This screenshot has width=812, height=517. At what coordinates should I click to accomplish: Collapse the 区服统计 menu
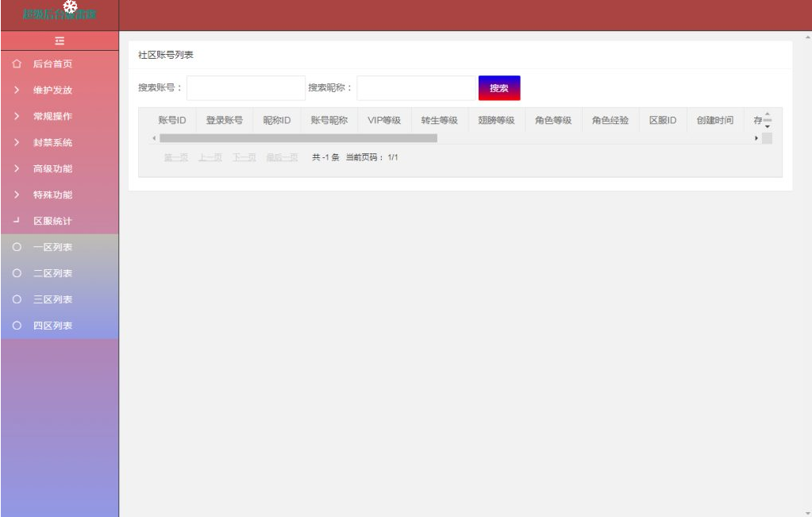pos(52,222)
